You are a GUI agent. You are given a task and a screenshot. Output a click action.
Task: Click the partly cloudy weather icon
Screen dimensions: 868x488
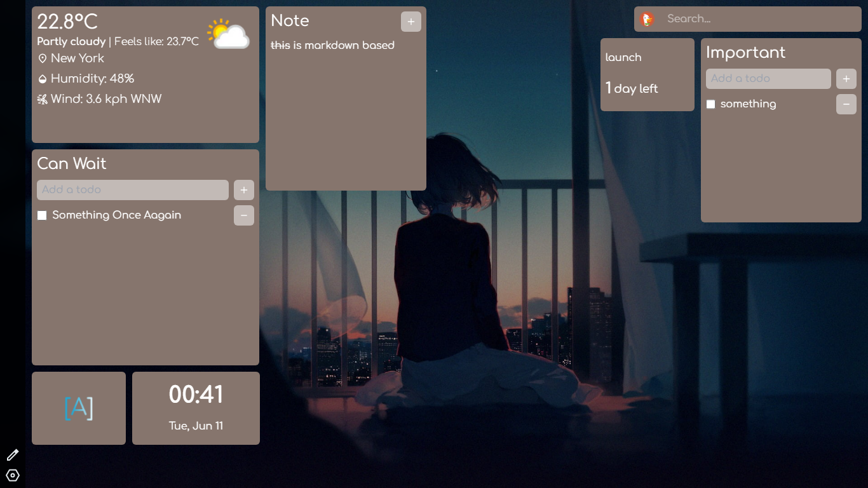(x=227, y=34)
